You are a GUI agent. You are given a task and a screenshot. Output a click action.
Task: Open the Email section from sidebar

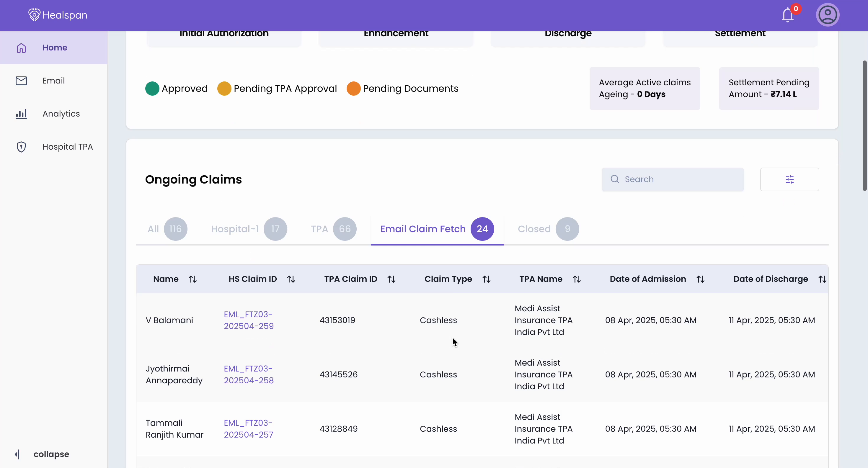tap(53, 81)
